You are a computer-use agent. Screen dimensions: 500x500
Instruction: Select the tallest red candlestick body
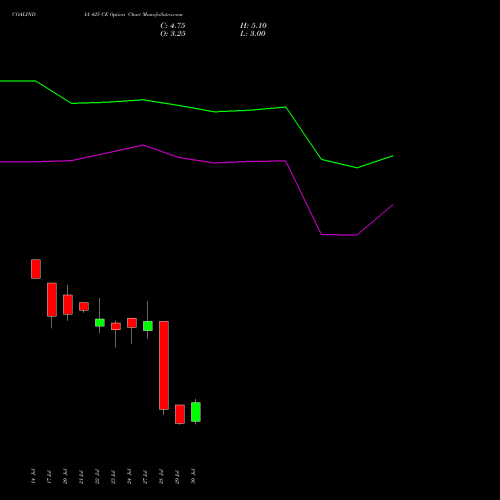click(x=164, y=365)
